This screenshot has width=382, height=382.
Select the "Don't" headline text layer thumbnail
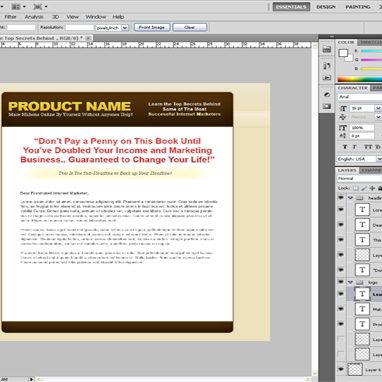tap(362, 270)
